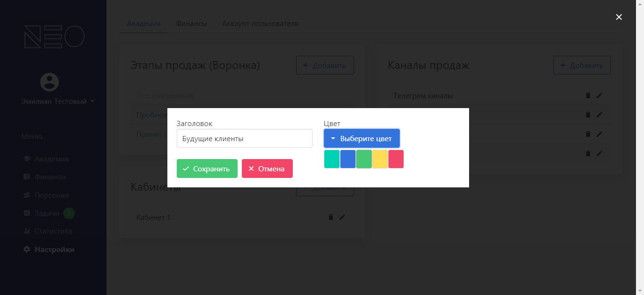Click the Кабинет 1 row text

coord(153,218)
